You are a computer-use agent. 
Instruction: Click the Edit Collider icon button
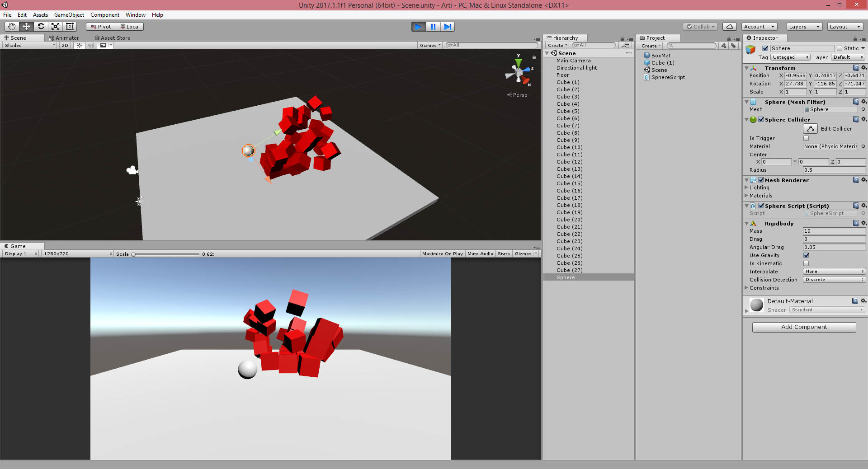click(x=811, y=129)
